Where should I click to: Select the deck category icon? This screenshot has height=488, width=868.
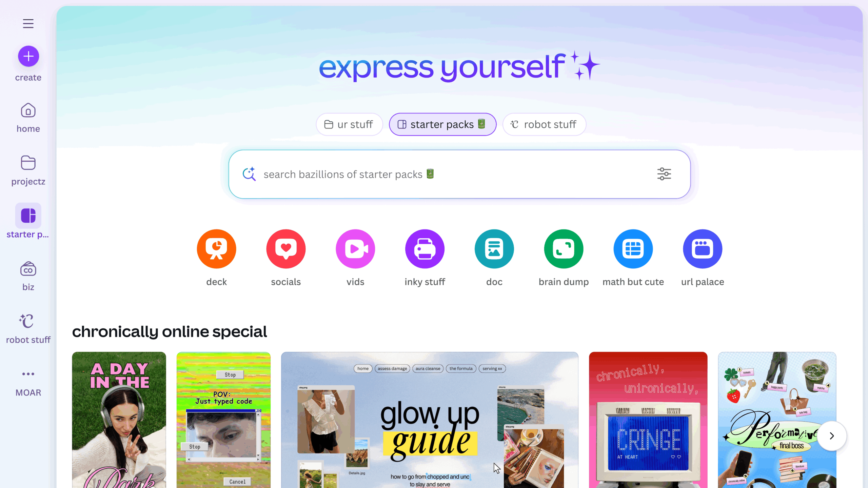[x=216, y=249]
